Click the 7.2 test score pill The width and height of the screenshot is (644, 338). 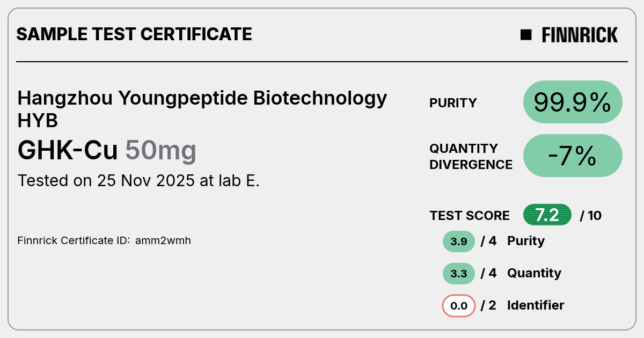[547, 215]
